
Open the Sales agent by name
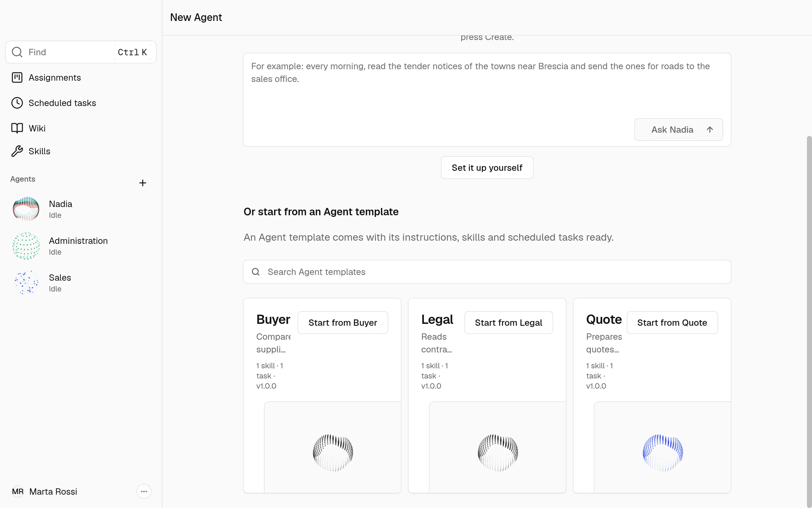60,277
